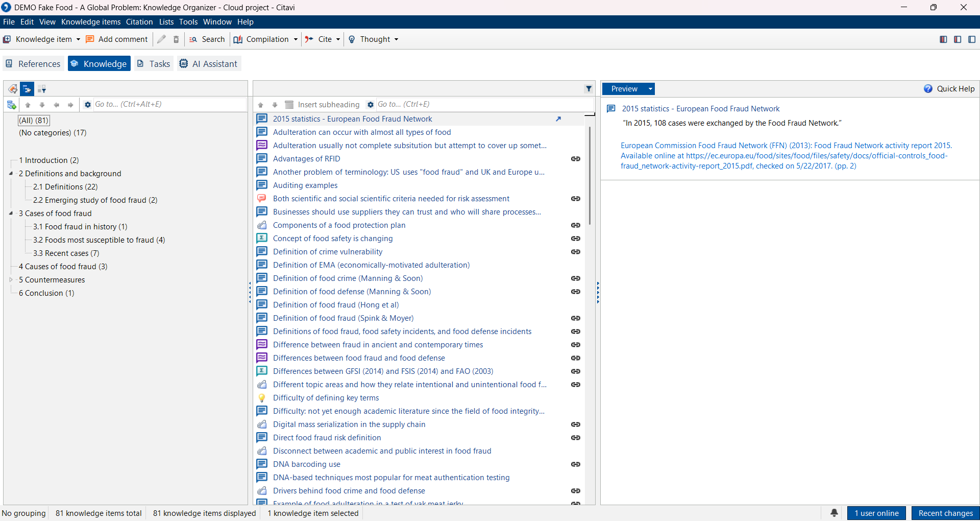Click the Recent changes button

[x=945, y=513]
